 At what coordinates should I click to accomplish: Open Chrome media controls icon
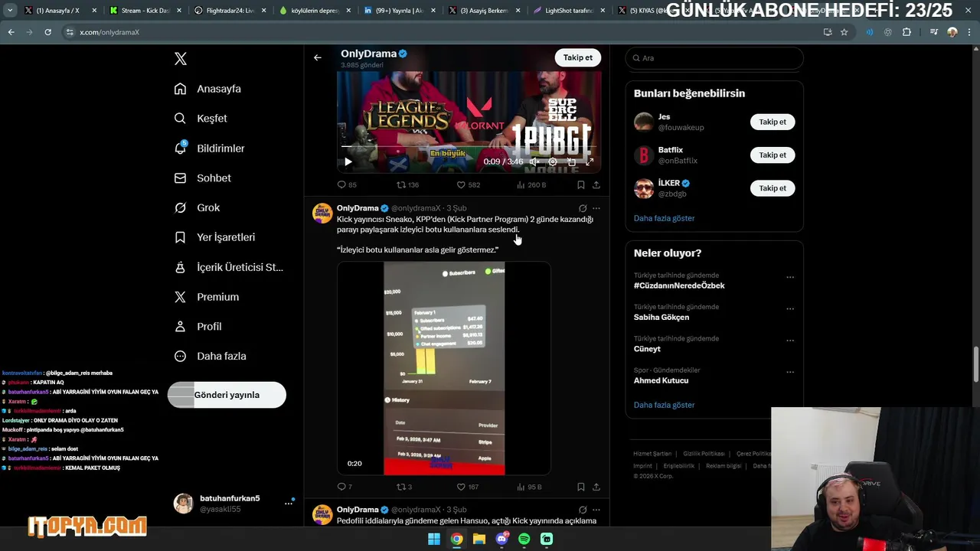pyautogui.click(x=933, y=32)
